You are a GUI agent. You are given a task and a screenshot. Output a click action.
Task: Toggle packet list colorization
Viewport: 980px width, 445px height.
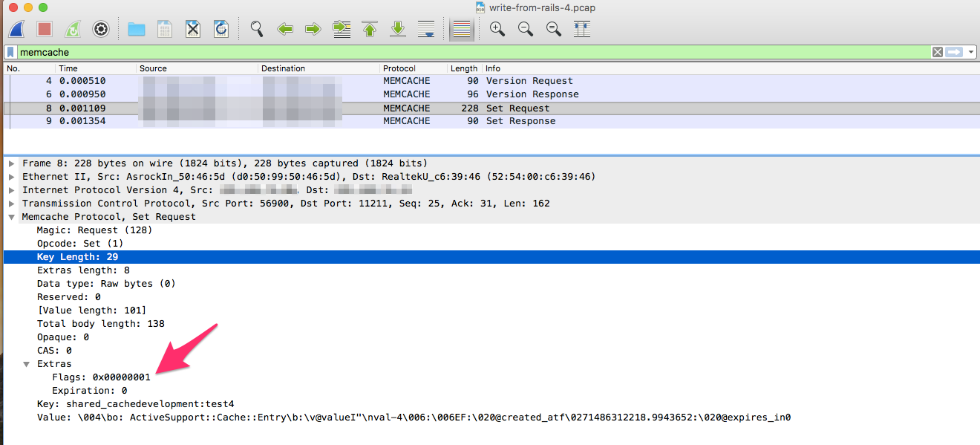(462, 29)
